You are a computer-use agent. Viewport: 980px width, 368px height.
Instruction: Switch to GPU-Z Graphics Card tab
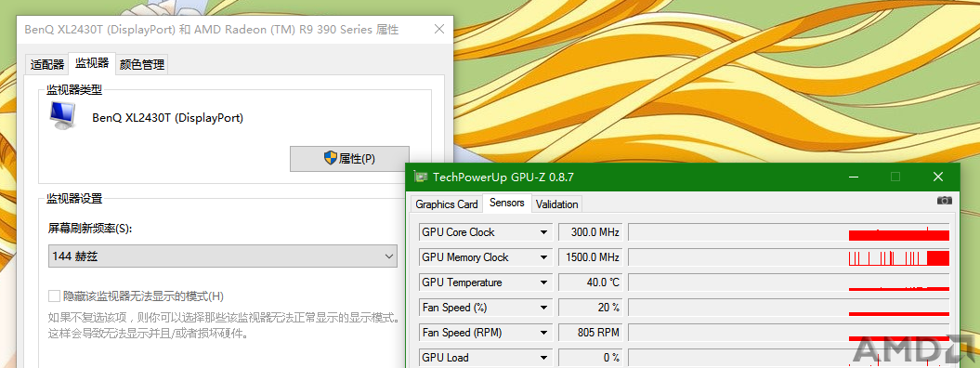click(x=446, y=204)
